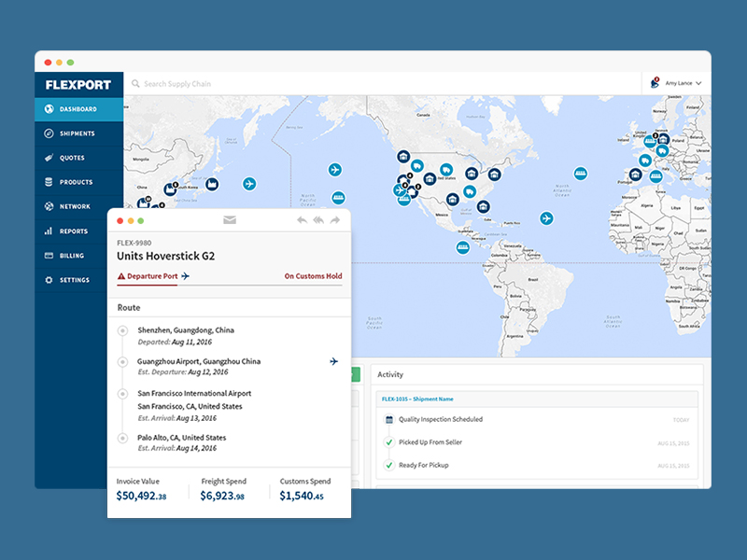Click the Invoice Value $50,492.38 amount
Image resolution: width=747 pixels, height=560 pixels.
coord(142,496)
